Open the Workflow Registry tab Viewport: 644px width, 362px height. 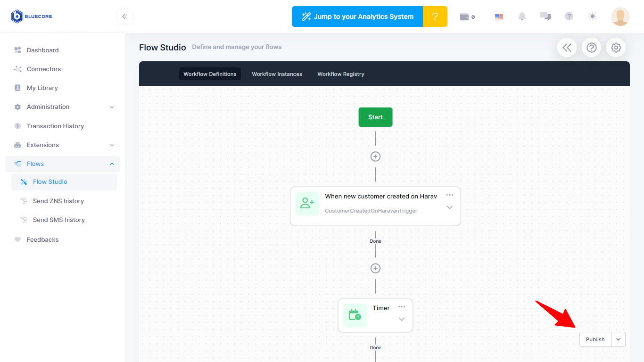tap(340, 74)
